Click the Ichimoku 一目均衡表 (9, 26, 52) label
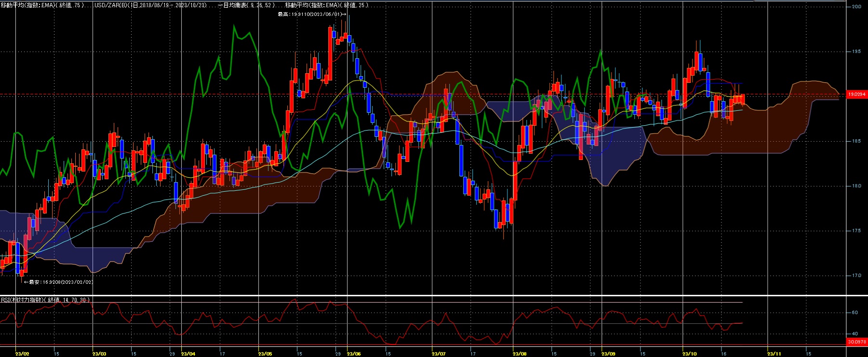 247,5
